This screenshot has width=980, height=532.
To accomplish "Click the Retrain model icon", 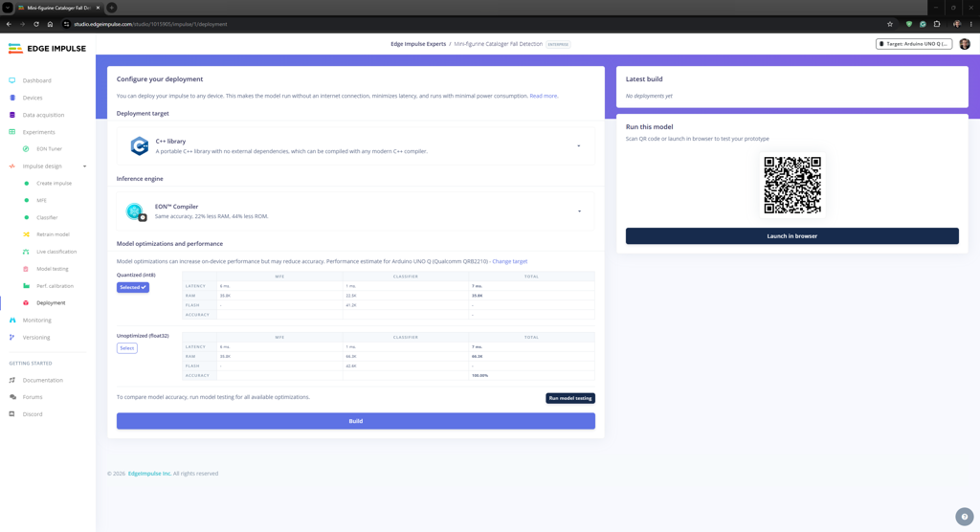I will (26, 234).
